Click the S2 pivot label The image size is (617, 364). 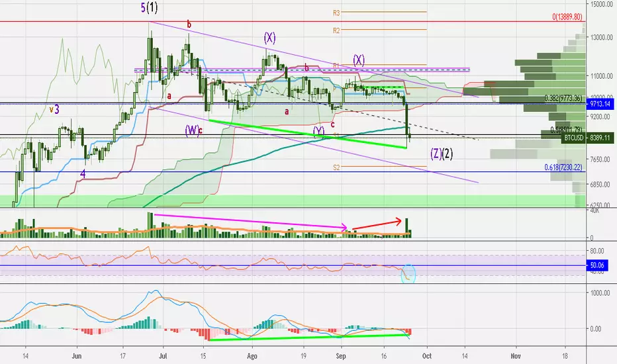[x=336, y=167]
